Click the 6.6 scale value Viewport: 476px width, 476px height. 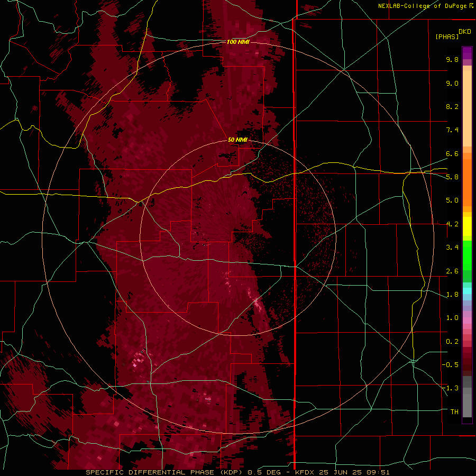tap(452, 153)
